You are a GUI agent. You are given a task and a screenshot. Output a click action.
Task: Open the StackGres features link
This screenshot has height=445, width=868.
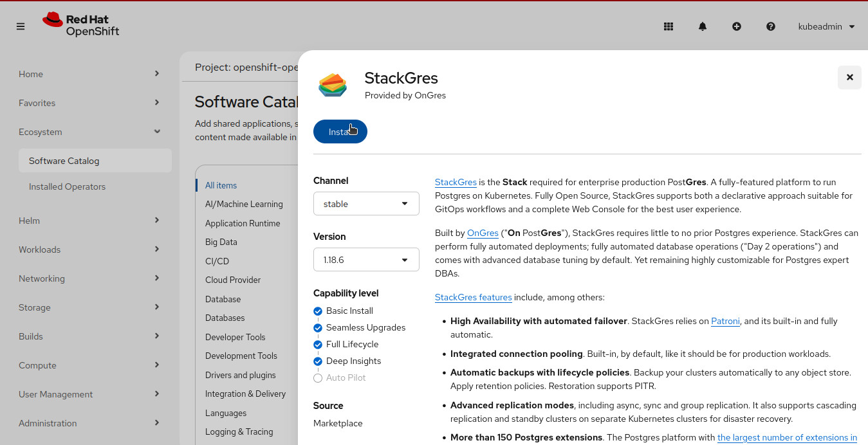tap(474, 297)
